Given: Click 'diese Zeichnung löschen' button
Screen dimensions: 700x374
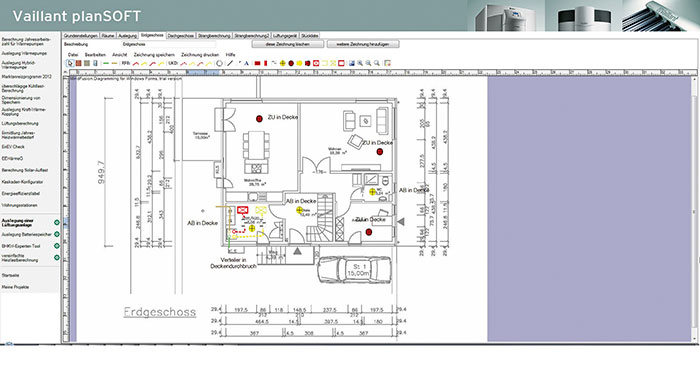Looking at the screenshot, I should point(288,44).
